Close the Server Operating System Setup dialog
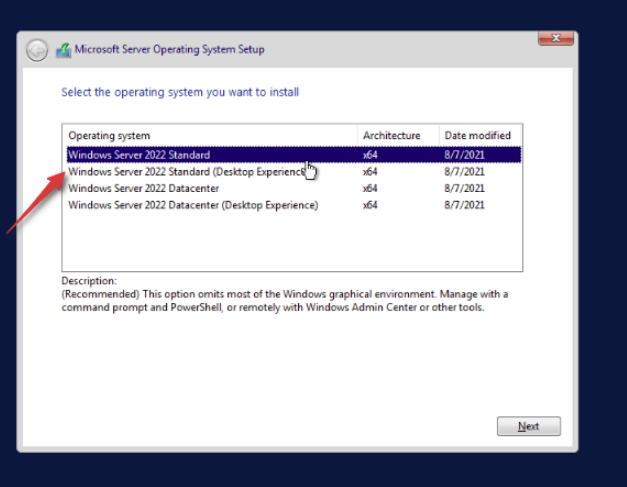This screenshot has width=627, height=487. click(556, 38)
